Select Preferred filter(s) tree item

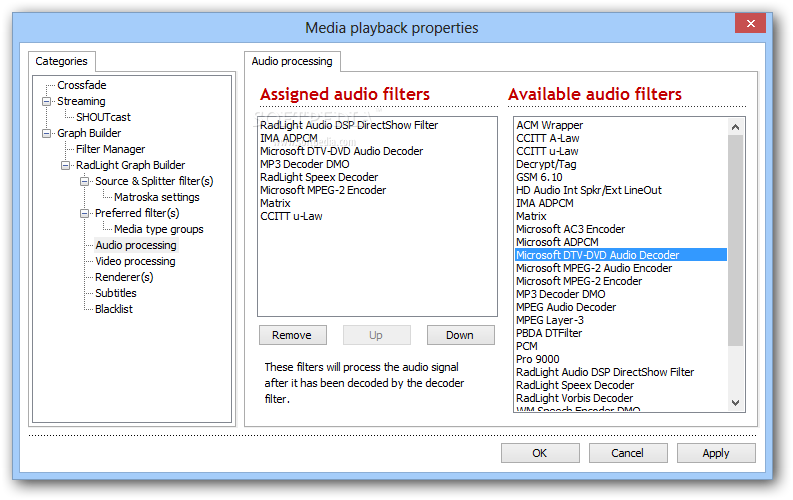click(x=137, y=213)
